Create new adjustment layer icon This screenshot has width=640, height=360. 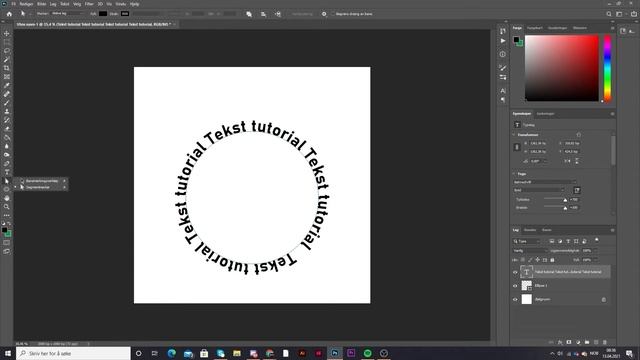click(x=578, y=342)
